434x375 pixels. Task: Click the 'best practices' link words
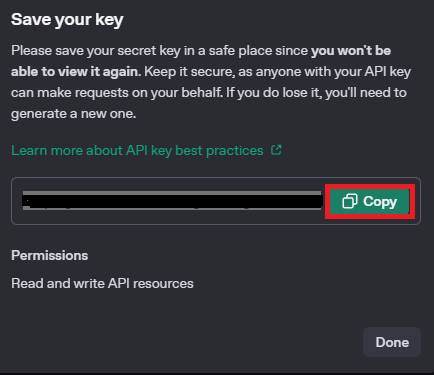219,151
